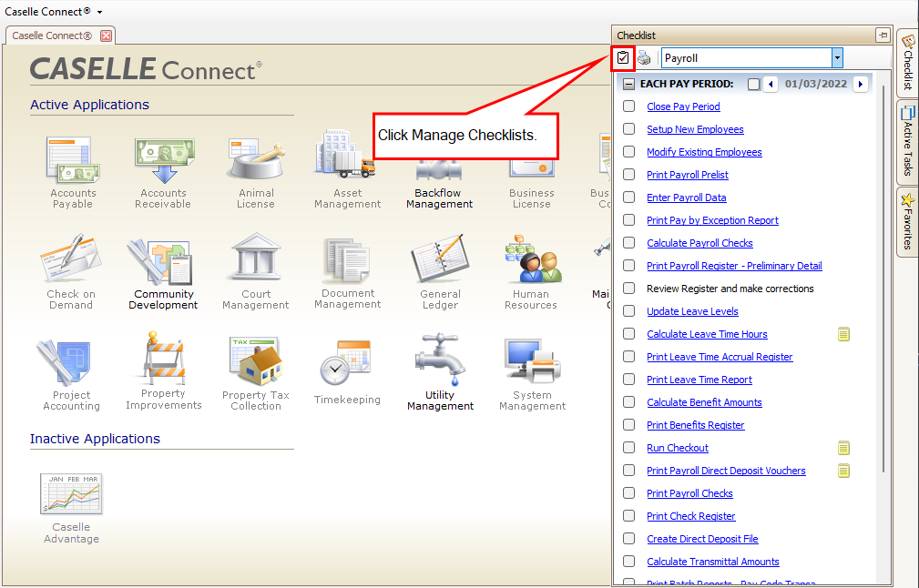
Task: Open the Property Improvements application
Action: click(164, 371)
